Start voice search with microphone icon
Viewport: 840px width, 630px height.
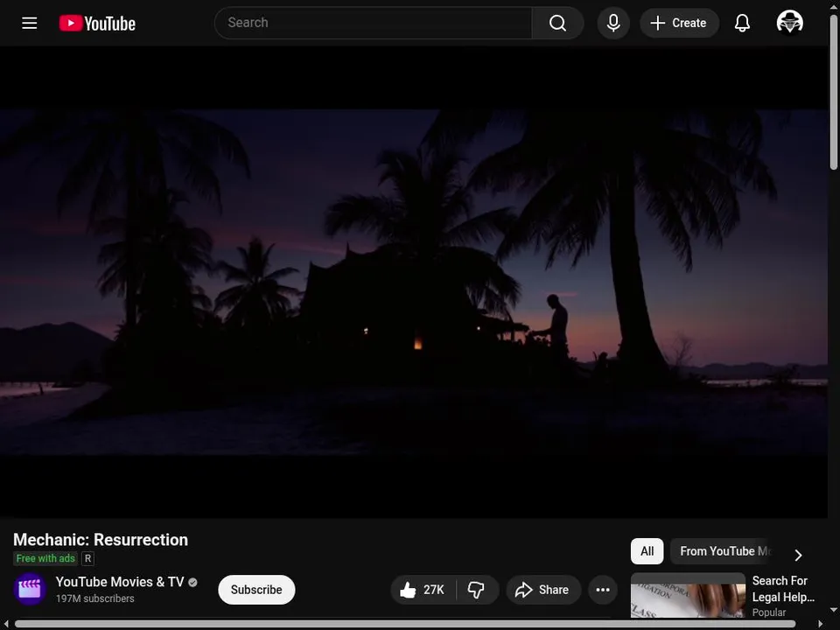(613, 23)
